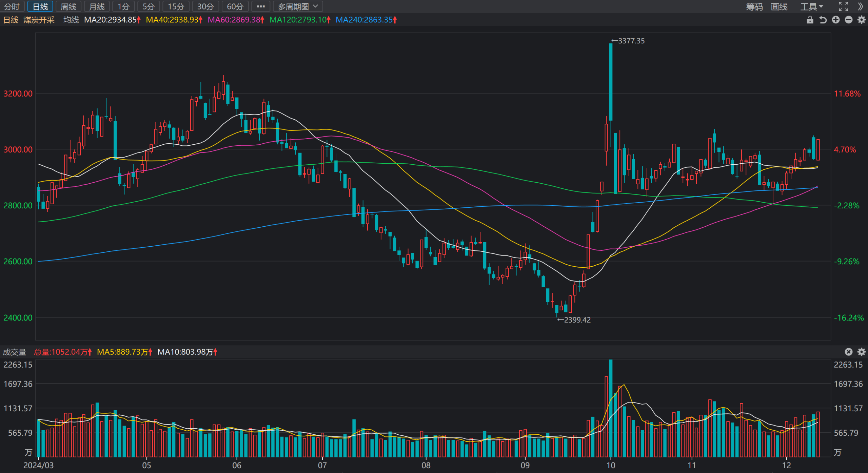868x473 pixels.
Task: Expand the 多周期图 dropdown
Action: pyautogui.click(x=298, y=6)
